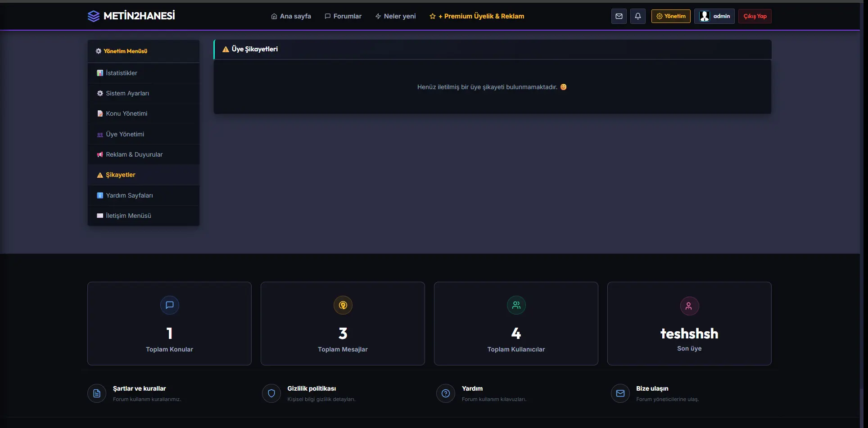
Task: Open Reklam & Duyurular menu entry
Action: pyautogui.click(x=144, y=154)
